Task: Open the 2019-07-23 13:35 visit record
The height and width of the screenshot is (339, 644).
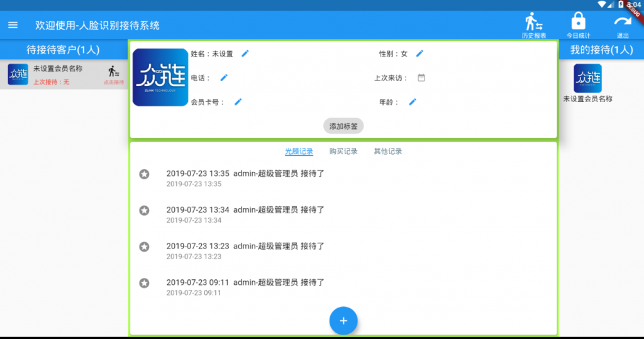Action: coord(245,178)
